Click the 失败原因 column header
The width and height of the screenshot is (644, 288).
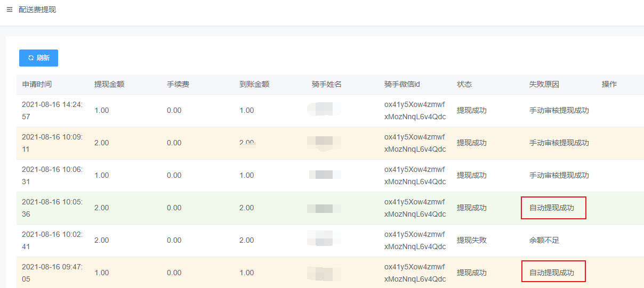coord(544,84)
